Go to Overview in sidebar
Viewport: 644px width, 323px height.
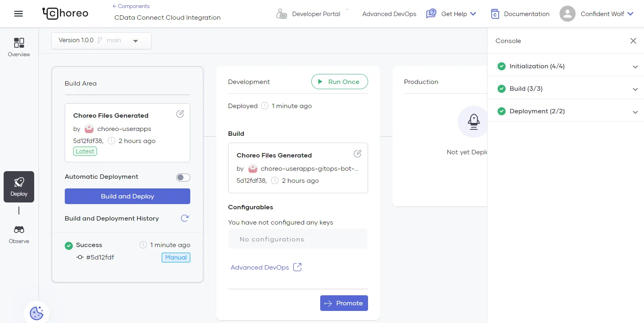point(19,47)
